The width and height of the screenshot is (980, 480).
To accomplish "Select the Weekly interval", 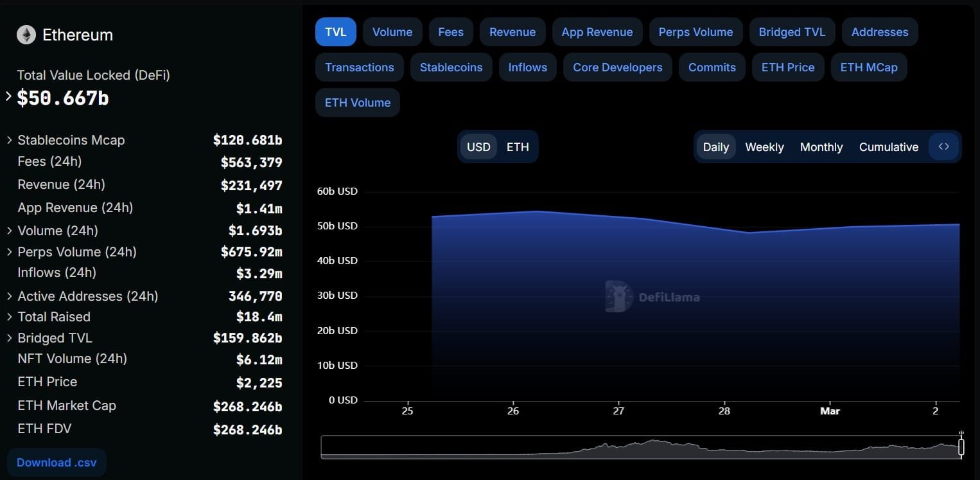I will click(x=764, y=147).
